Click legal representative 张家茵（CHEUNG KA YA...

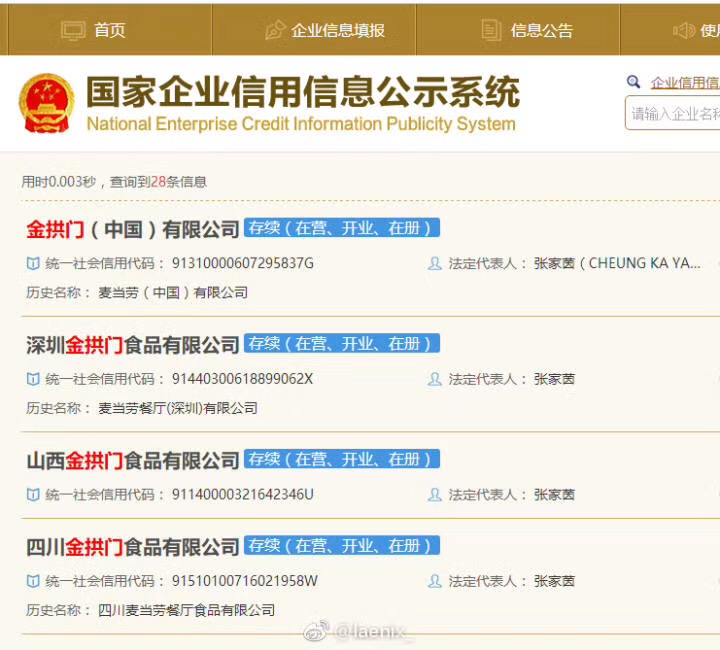tap(617, 263)
